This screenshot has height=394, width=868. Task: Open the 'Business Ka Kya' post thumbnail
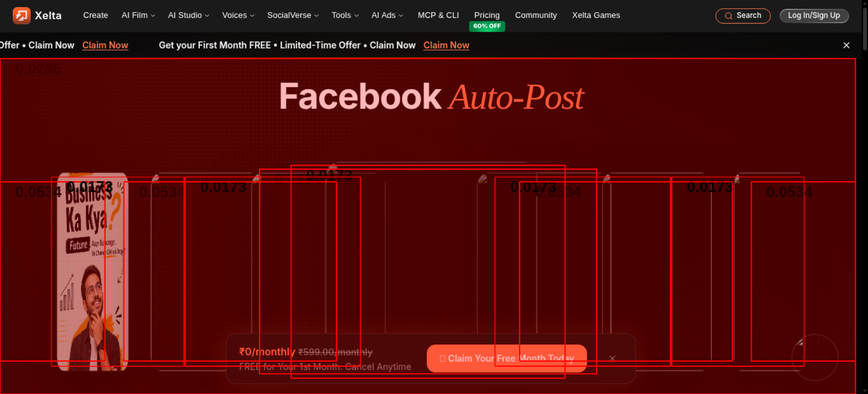(x=92, y=272)
